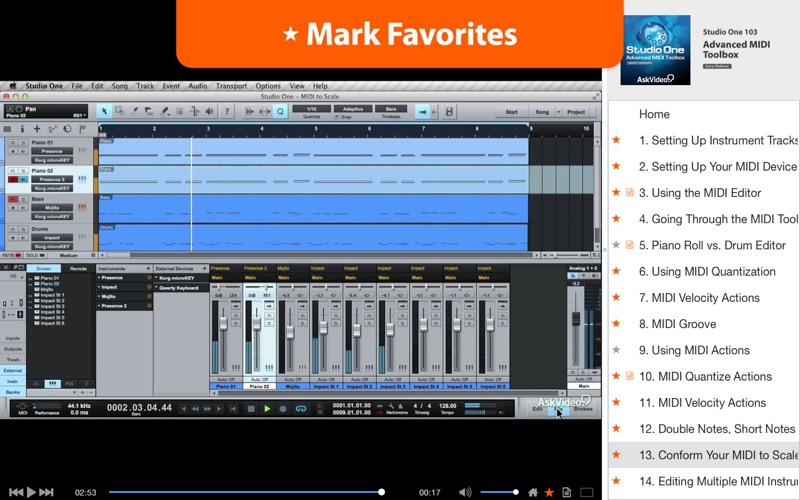Open the notes document icon in player bar
This screenshot has width=800, height=500.
(566, 492)
